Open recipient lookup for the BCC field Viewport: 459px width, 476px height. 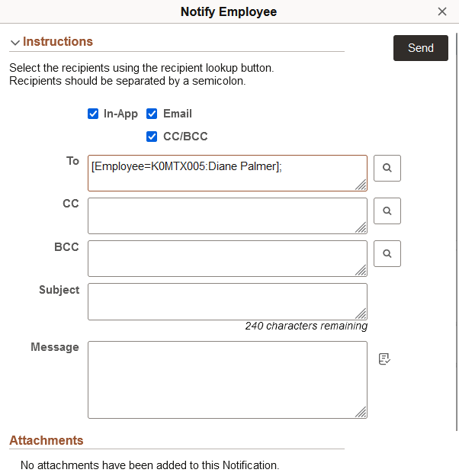coord(387,254)
